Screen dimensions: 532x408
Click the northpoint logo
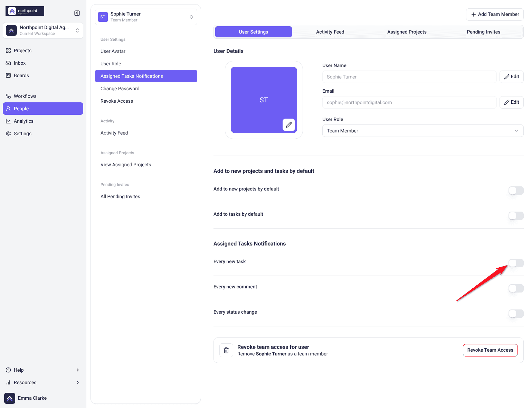(25, 11)
